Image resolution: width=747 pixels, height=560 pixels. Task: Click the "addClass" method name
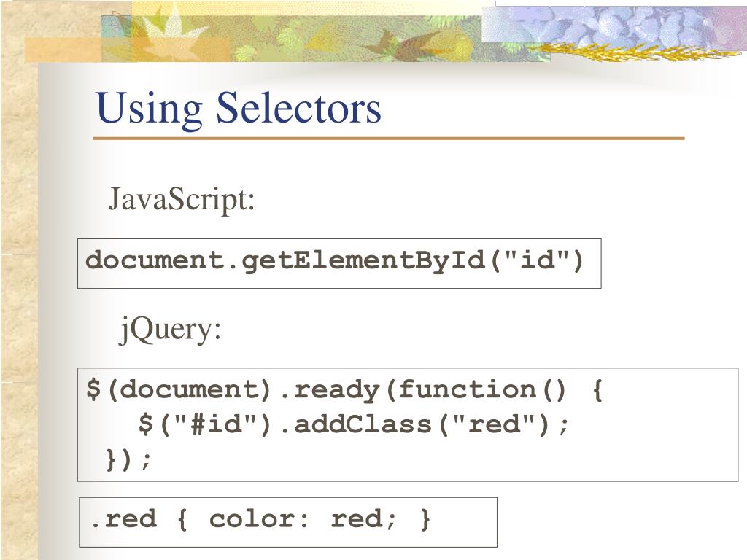363,424
